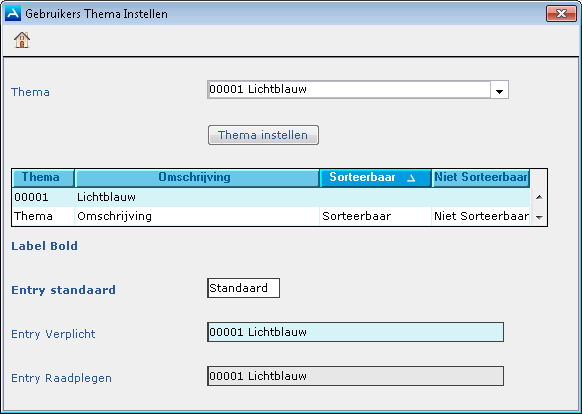Click the Entry Verplicht field
Viewport: 582px width, 414px height.
355,332
